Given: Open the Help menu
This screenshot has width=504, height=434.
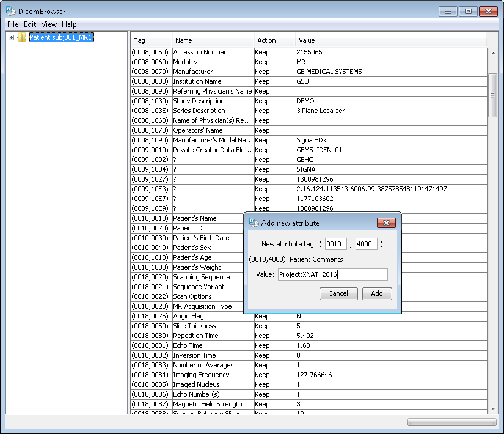Looking at the screenshot, I should (69, 24).
